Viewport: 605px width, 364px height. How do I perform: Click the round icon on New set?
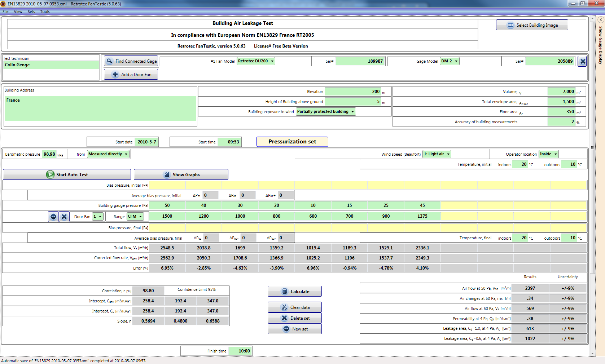[x=286, y=329]
